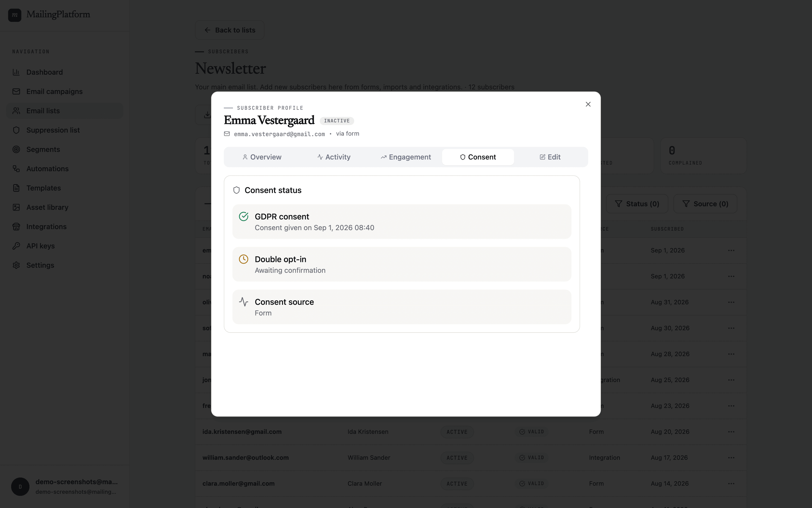Click the Dashboard bar chart icon
Image resolution: width=812 pixels, height=508 pixels.
point(16,72)
